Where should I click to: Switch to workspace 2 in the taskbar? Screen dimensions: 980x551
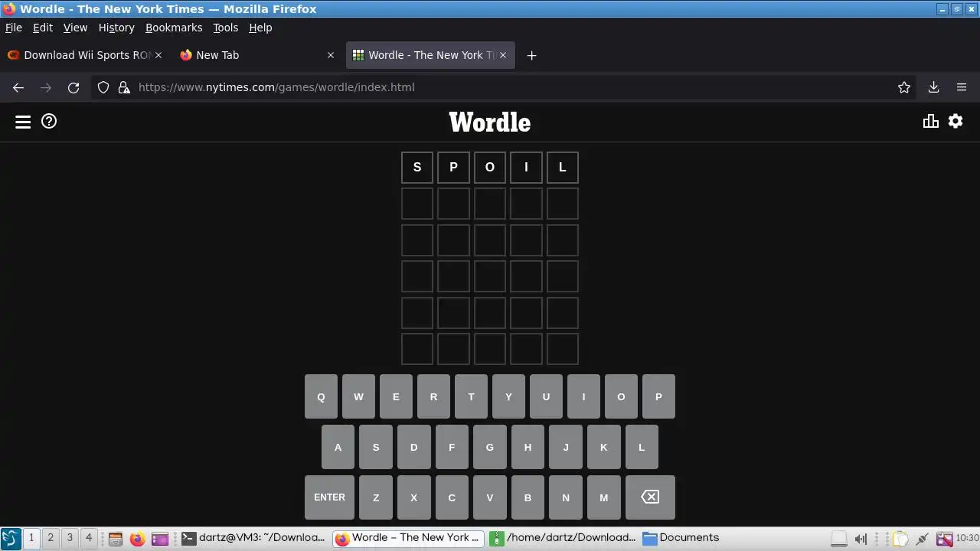pos(51,538)
